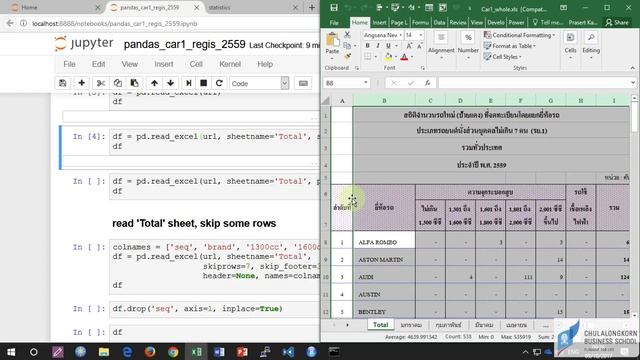Expand the Excel Name Box dropdown
This screenshot has height=360, width=640.
point(366,83)
